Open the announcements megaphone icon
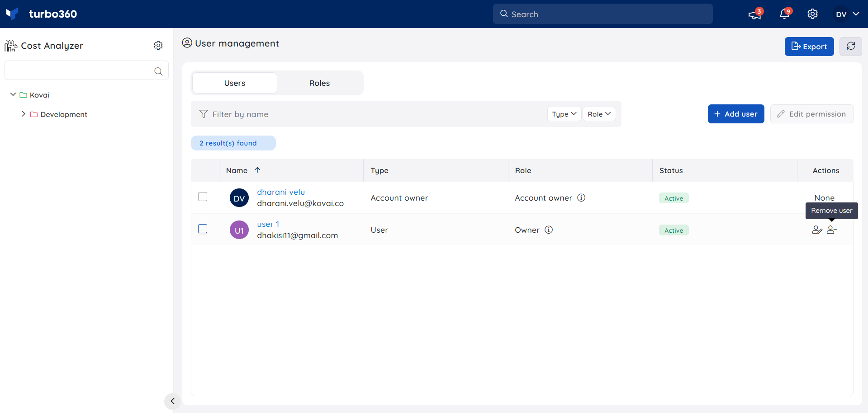 [754, 14]
